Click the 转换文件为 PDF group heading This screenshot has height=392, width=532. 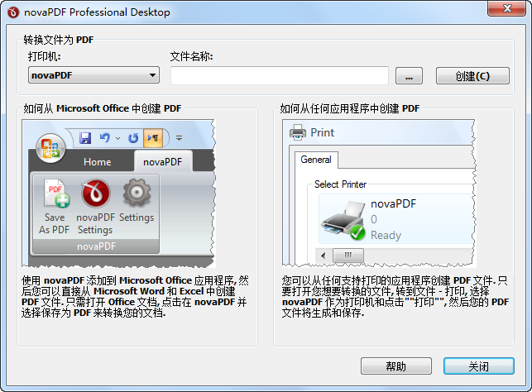tap(59, 40)
